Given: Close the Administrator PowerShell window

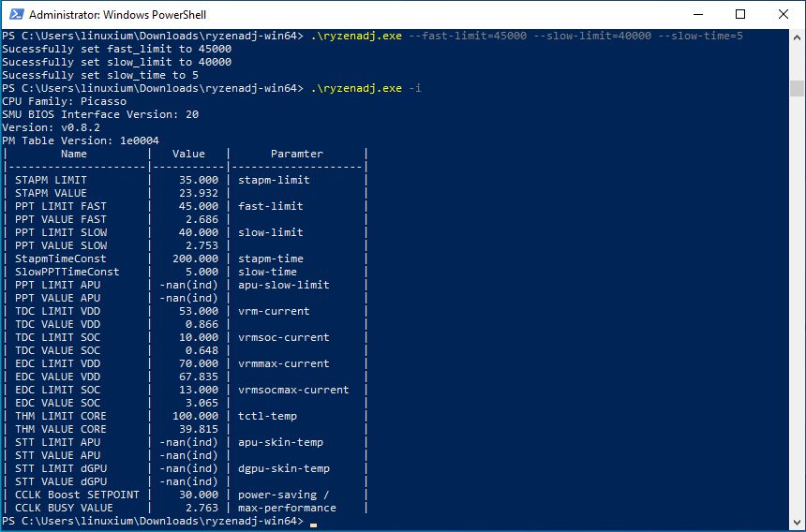Looking at the screenshot, I should (783, 14).
